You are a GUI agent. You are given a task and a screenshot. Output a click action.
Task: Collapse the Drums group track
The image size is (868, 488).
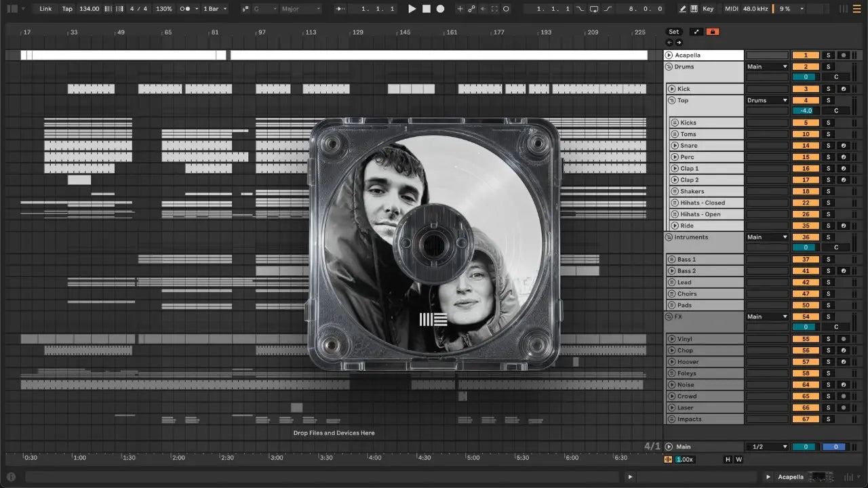(x=669, y=66)
